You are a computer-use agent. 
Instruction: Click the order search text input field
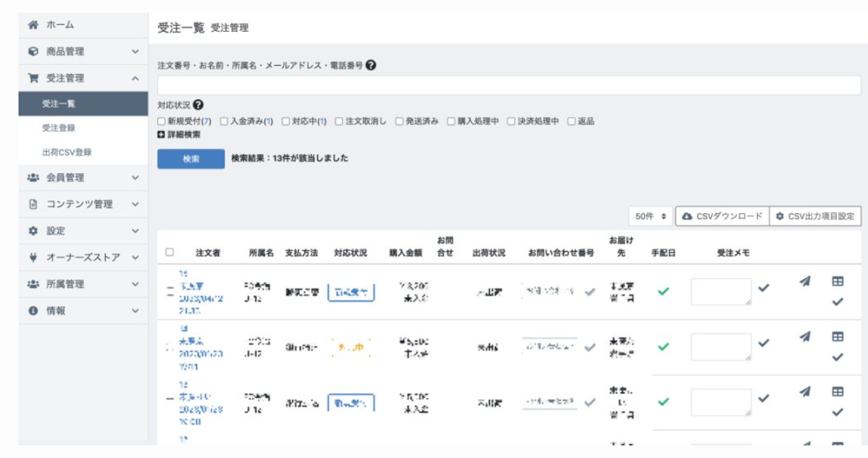pyautogui.click(x=509, y=85)
